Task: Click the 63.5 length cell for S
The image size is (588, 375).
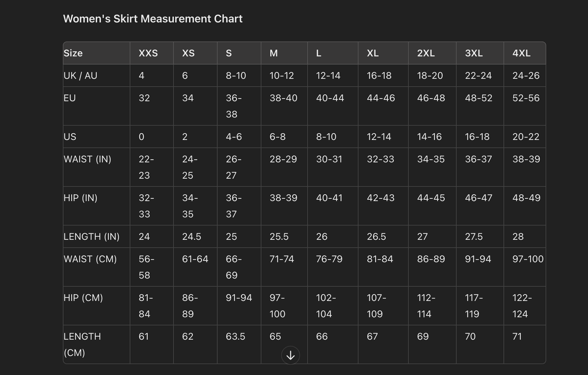Action: (x=236, y=336)
